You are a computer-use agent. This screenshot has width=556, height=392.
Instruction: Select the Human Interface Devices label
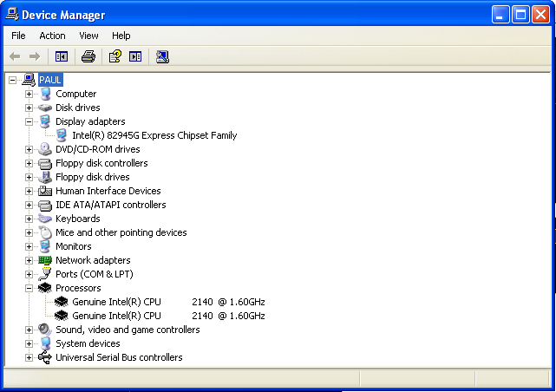point(108,191)
